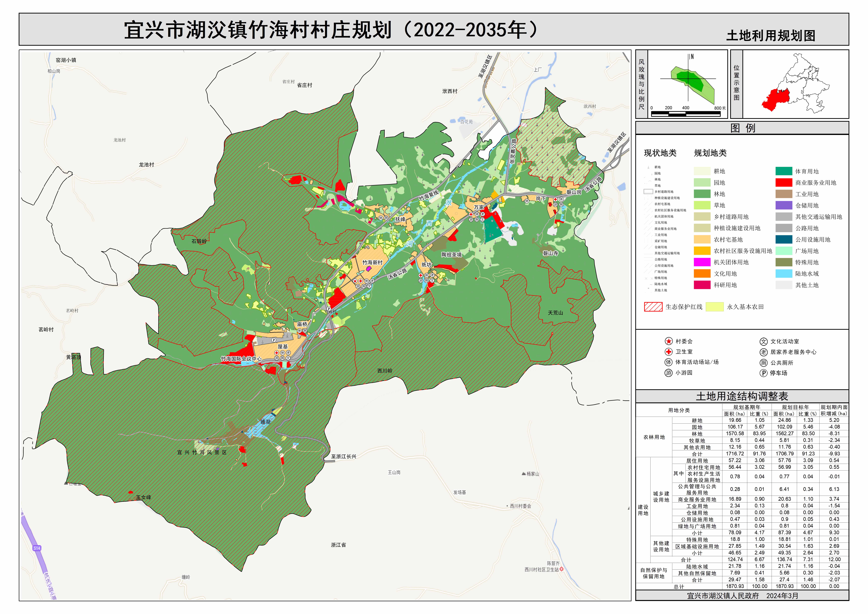Click the 生态保护红线 hatched legend symbol

653,307
